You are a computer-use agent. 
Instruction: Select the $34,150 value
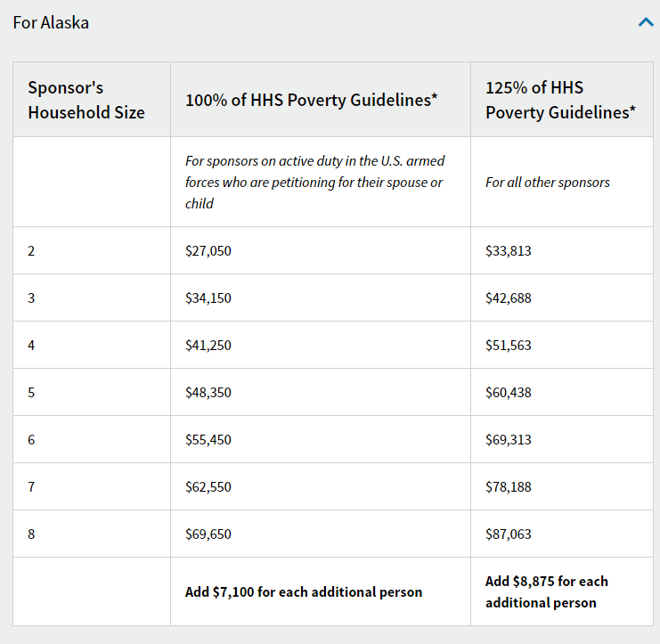[208, 298]
